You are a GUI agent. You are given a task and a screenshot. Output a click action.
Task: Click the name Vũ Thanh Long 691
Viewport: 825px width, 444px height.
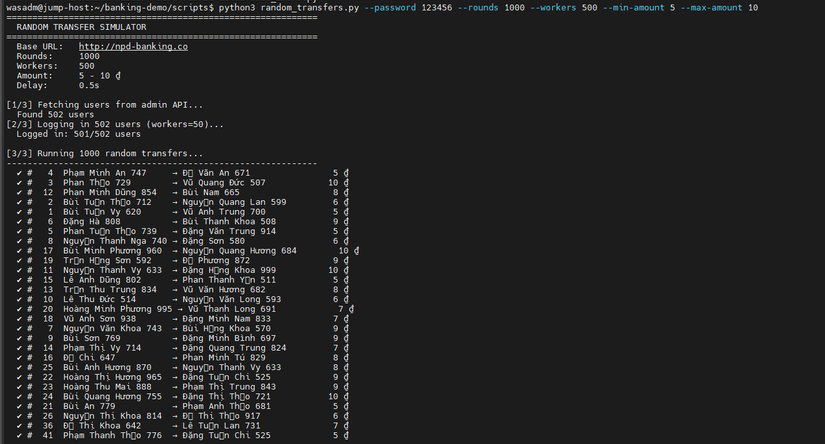(x=232, y=309)
